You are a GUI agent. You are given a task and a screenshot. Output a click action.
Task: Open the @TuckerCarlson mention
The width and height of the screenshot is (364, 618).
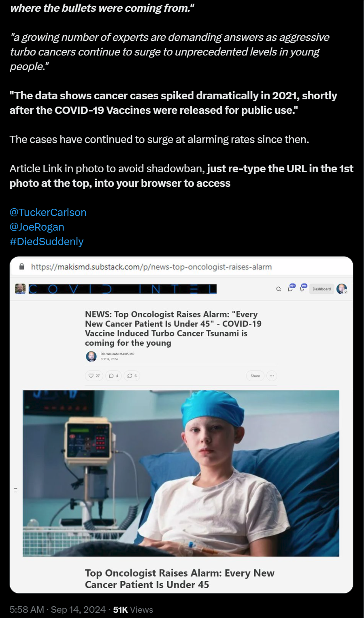click(x=48, y=212)
